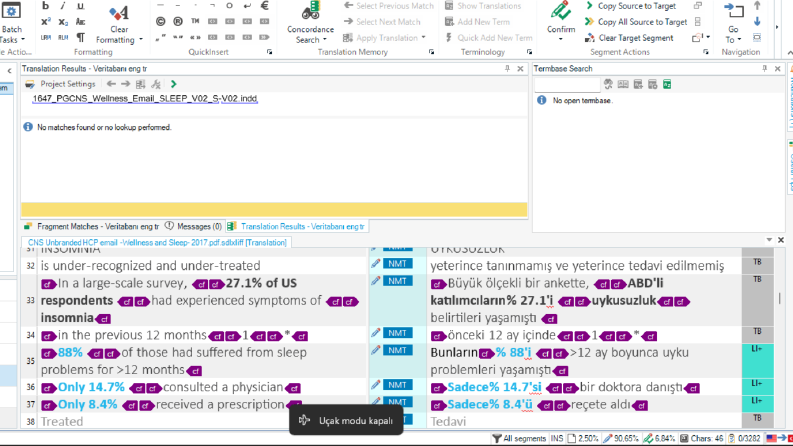Open Concordance Search
The width and height of the screenshot is (793, 446).
pyautogui.click(x=310, y=24)
